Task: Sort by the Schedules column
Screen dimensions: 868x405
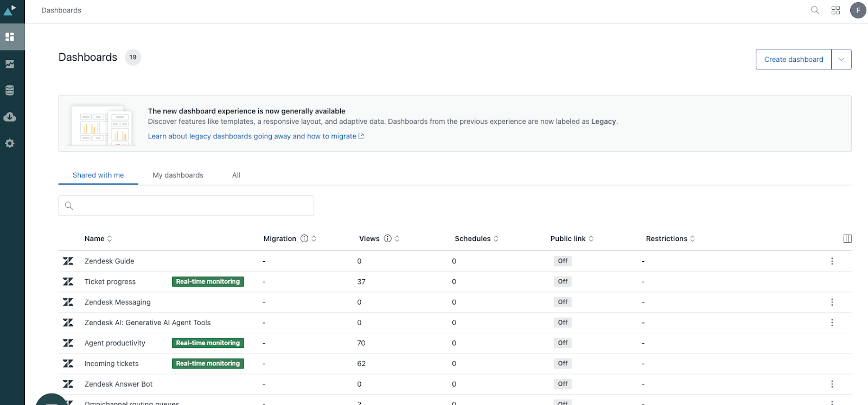Action: pyautogui.click(x=476, y=238)
